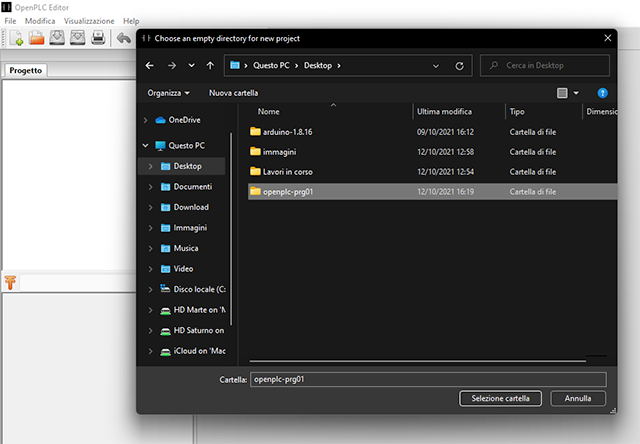Expand the OneDrive tree node
640x444 pixels.
tap(146, 120)
